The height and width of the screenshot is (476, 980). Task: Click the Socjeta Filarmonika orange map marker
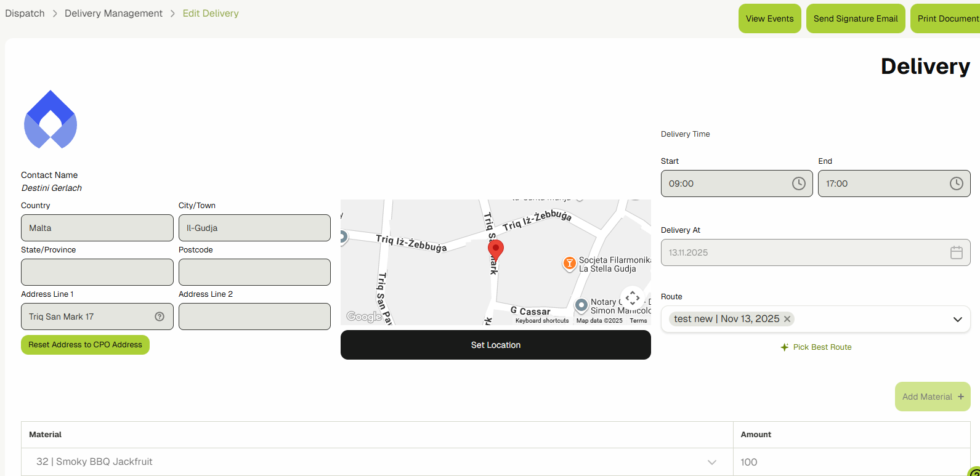click(x=570, y=264)
